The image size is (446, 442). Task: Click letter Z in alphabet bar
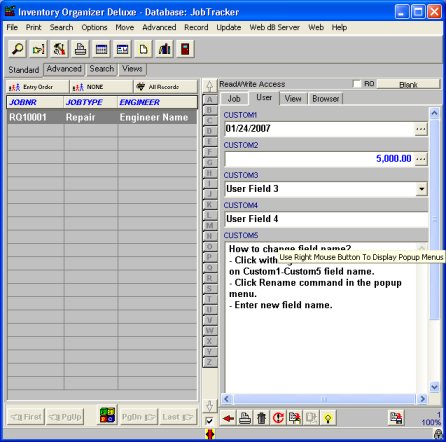pyautogui.click(x=210, y=362)
